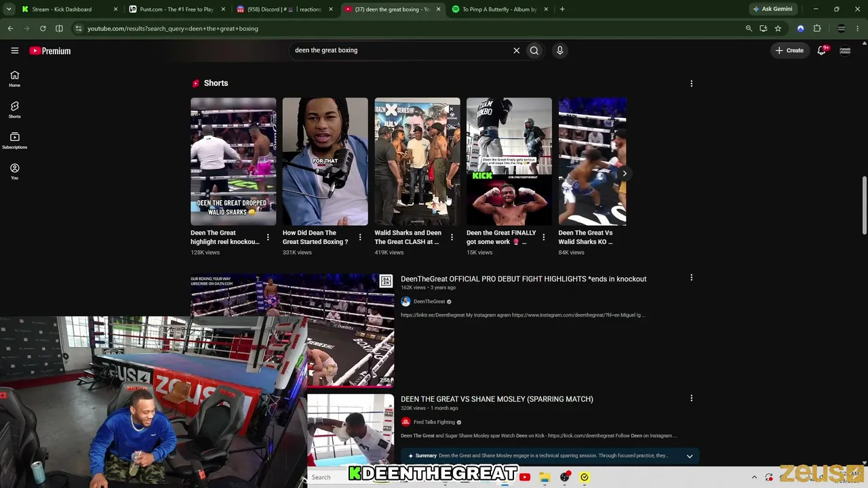Click Ask Gemini button
868x488 pixels.
(772, 9)
